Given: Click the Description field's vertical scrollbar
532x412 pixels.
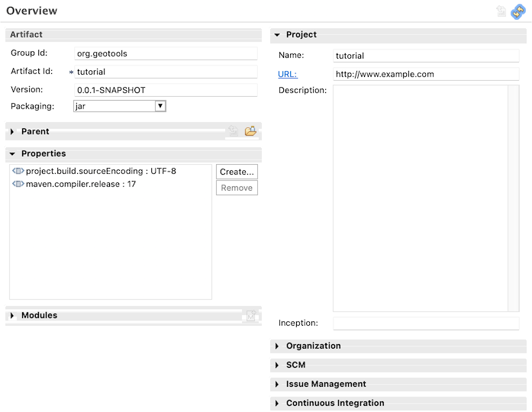Looking at the screenshot, I should pyautogui.click(x=514, y=198).
